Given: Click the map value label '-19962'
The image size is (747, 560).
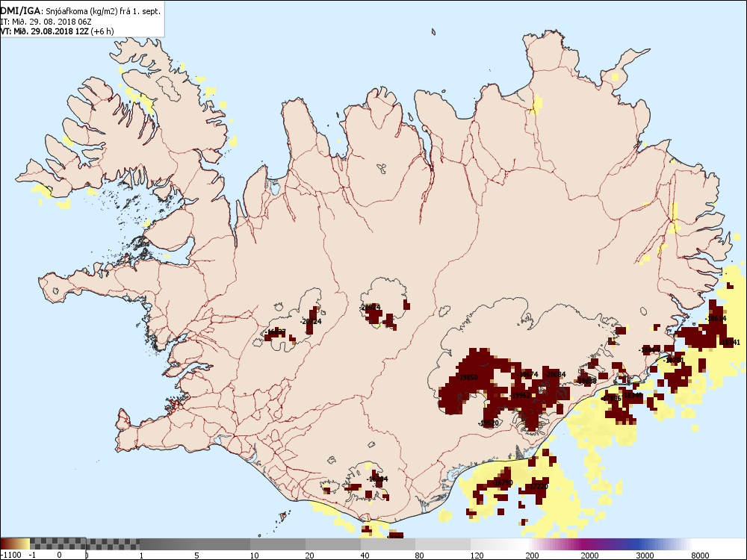Looking at the screenshot, I should [x=520, y=396].
